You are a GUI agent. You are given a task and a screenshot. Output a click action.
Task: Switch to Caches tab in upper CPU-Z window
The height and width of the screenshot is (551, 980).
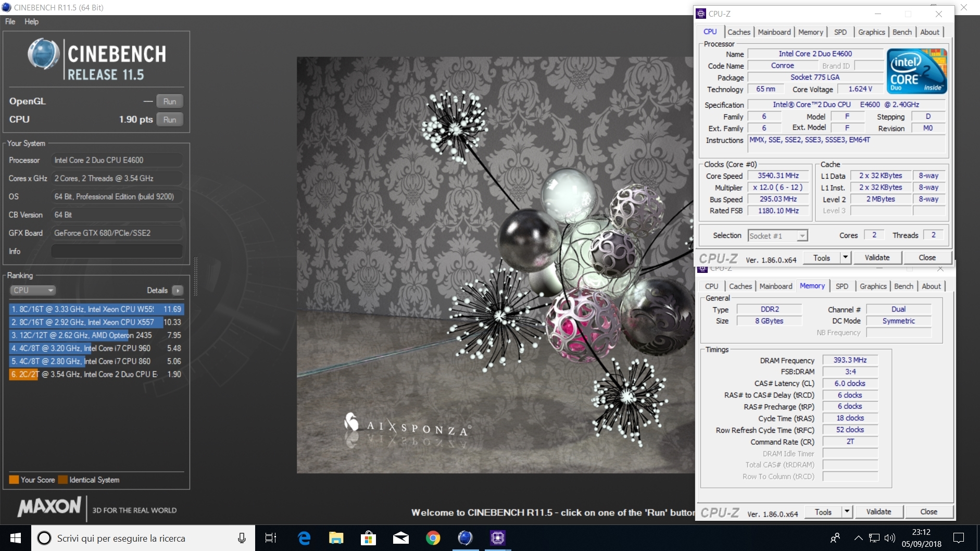[739, 32]
